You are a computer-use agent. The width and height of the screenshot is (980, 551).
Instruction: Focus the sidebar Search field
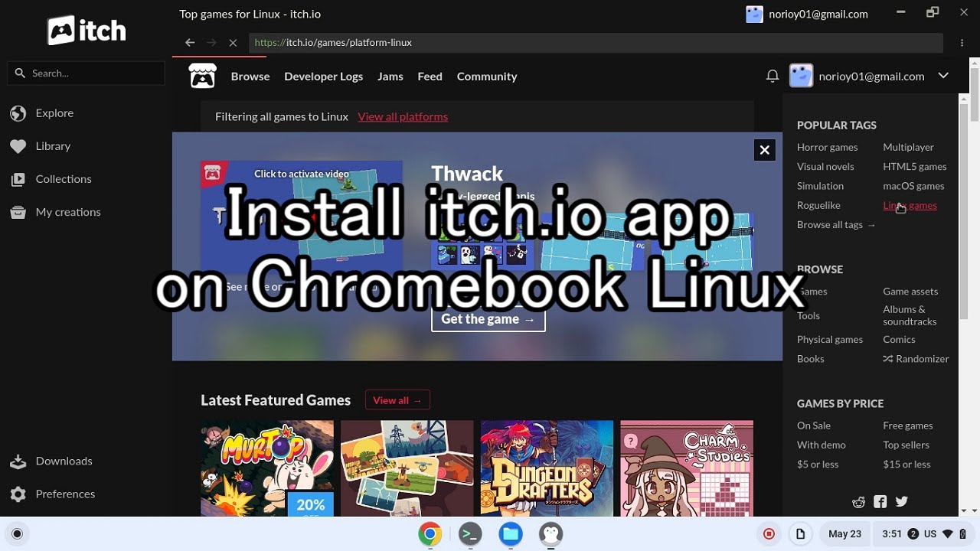(x=87, y=73)
